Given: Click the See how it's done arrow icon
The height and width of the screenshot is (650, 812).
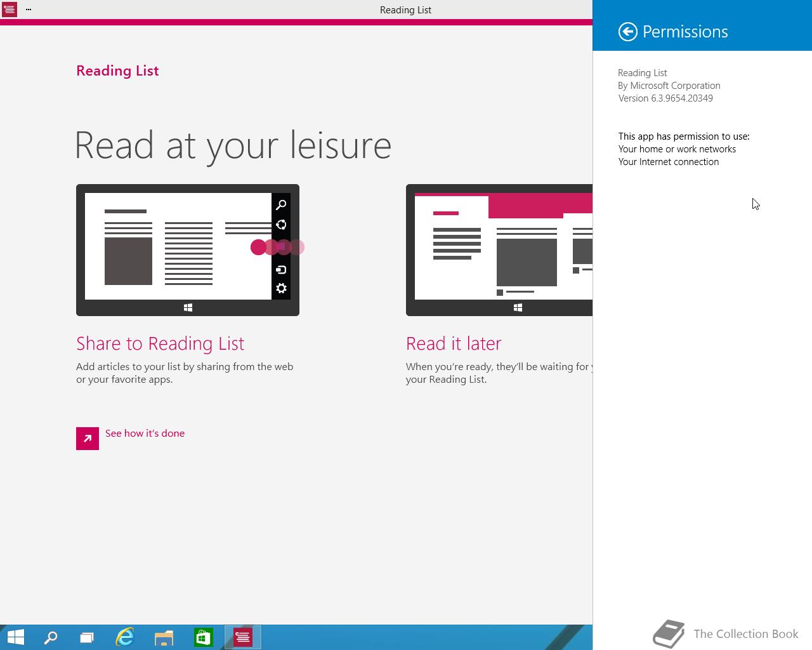Looking at the screenshot, I should pyautogui.click(x=88, y=439).
